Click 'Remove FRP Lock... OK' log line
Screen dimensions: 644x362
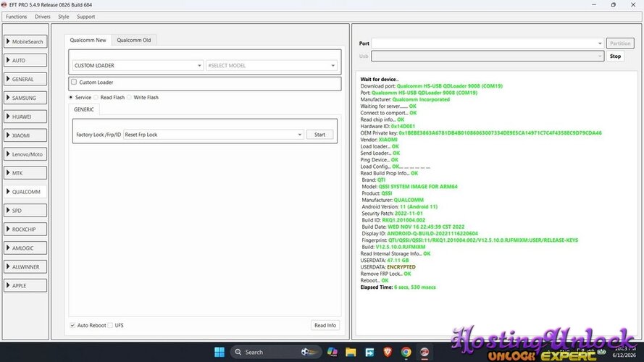pyautogui.click(x=385, y=274)
